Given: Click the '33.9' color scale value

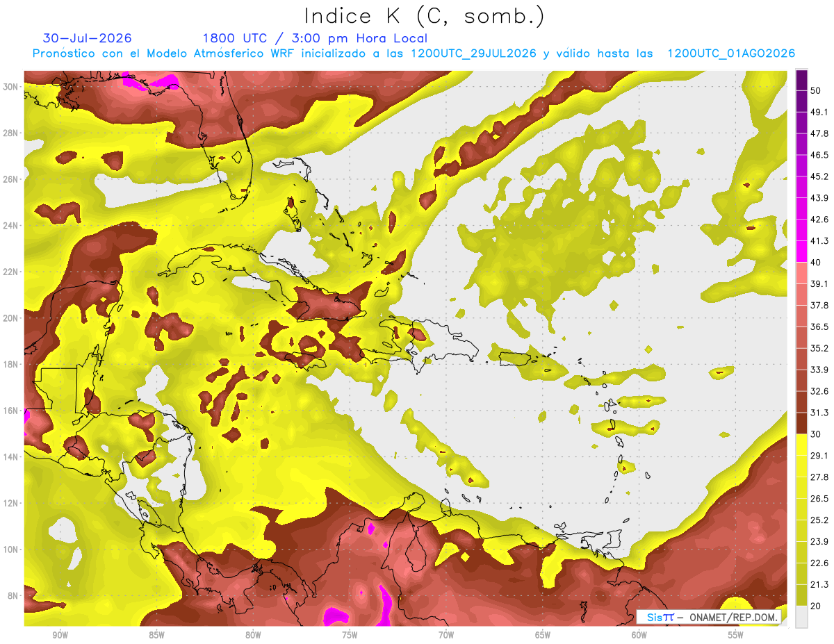Looking at the screenshot, I should pos(819,370).
